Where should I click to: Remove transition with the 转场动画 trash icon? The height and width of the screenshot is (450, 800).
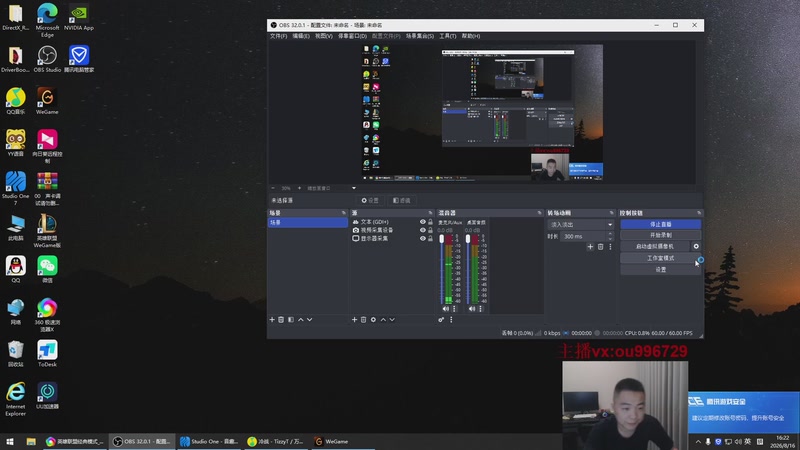(x=601, y=247)
